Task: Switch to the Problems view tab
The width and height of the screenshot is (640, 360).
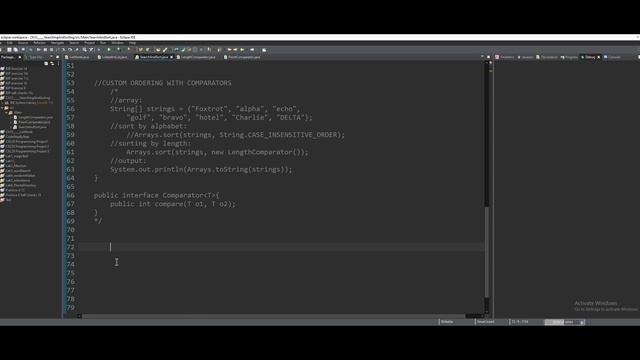Action: pyautogui.click(x=504, y=57)
